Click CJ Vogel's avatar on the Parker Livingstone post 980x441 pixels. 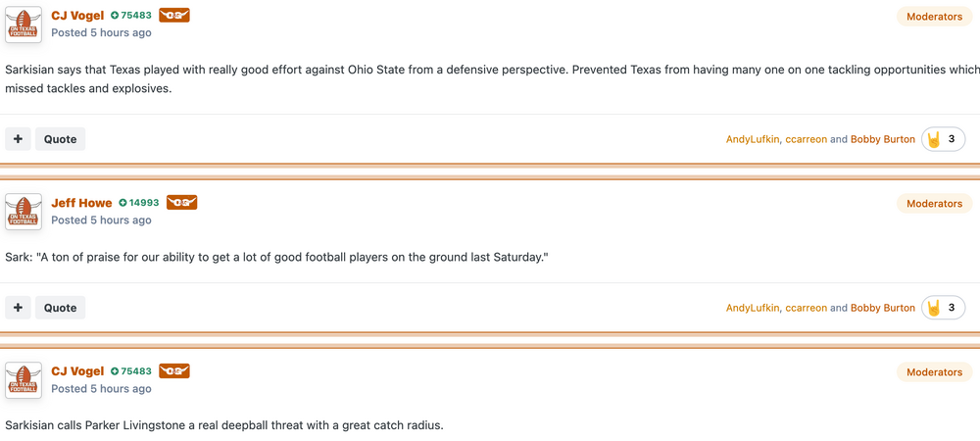coord(24,380)
